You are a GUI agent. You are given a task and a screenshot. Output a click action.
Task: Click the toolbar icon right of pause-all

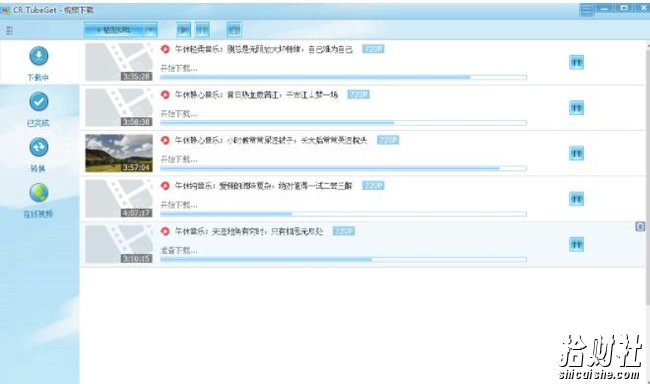click(234, 30)
